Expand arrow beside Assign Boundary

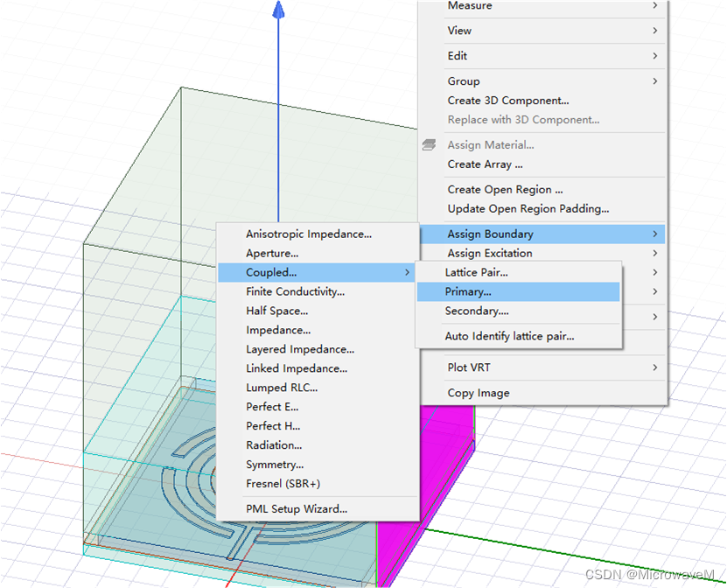click(654, 234)
